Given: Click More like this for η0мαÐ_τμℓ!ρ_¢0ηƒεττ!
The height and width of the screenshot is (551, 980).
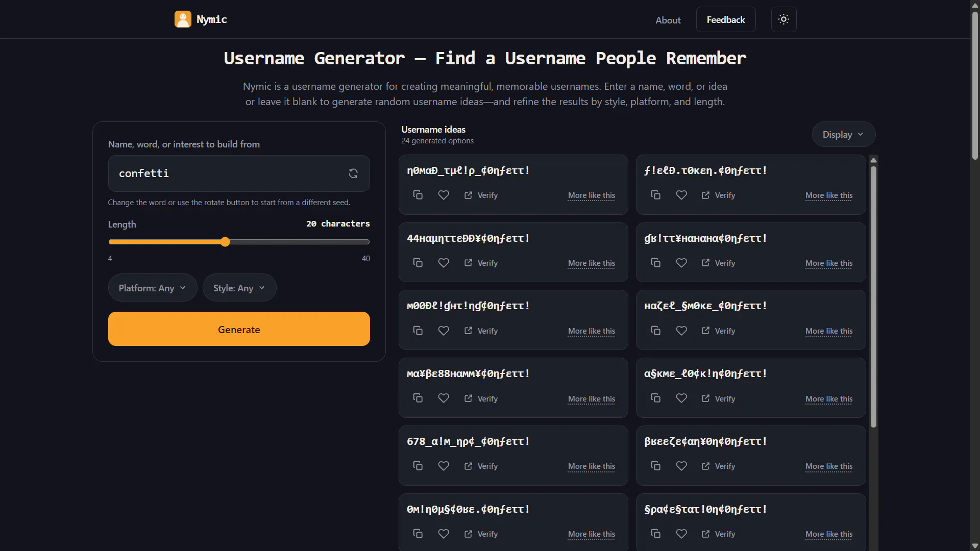Looking at the screenshot, I should tap(592, 195).
